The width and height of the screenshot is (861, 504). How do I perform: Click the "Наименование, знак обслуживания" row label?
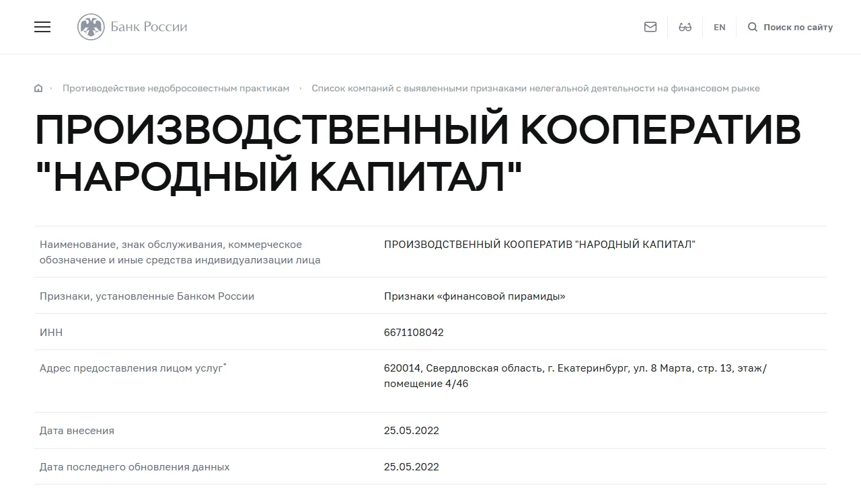(x=180, y=252)
